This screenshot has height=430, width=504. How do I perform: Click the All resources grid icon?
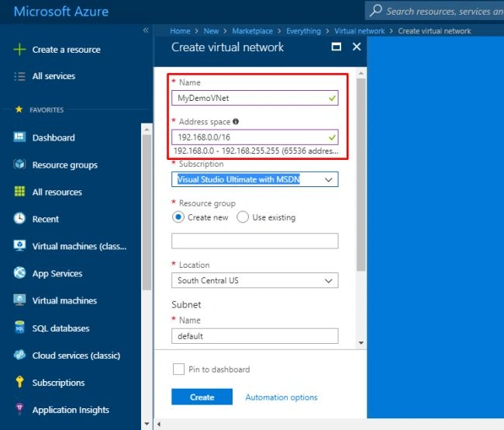click(x=19, y=192)
